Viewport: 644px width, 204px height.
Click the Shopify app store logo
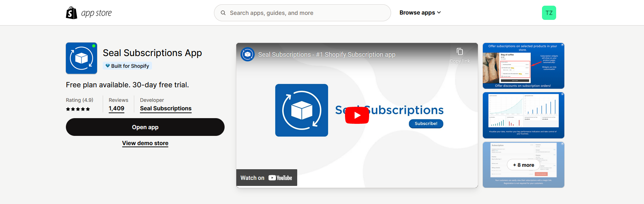click(89, 13)
